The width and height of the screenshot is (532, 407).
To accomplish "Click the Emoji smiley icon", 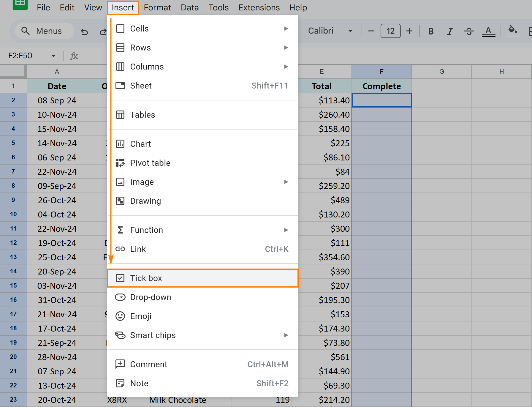I will (x=120, y=316).
